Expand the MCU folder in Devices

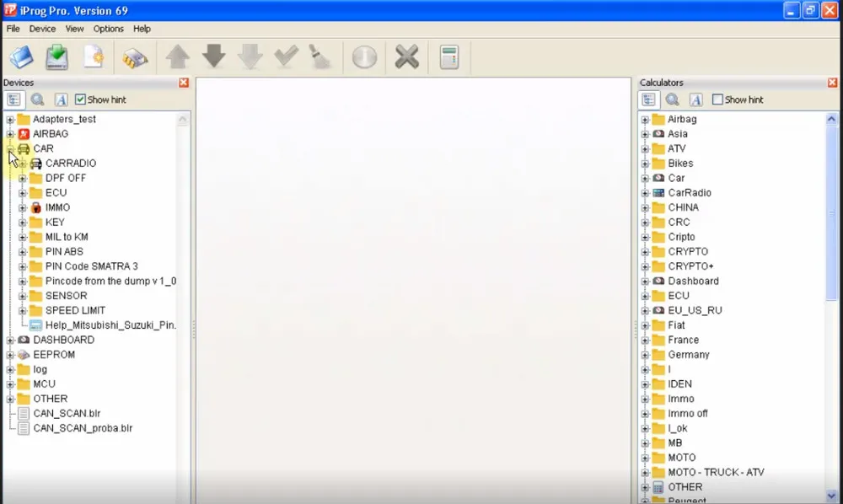10,384
